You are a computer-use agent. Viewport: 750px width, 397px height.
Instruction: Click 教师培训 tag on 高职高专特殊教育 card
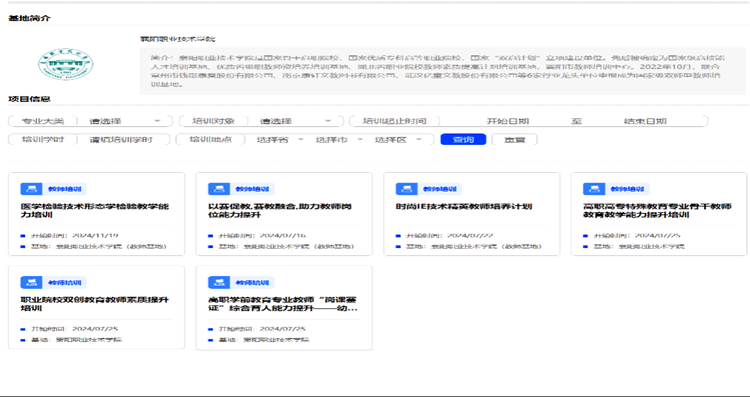click(x=627, y=189)
